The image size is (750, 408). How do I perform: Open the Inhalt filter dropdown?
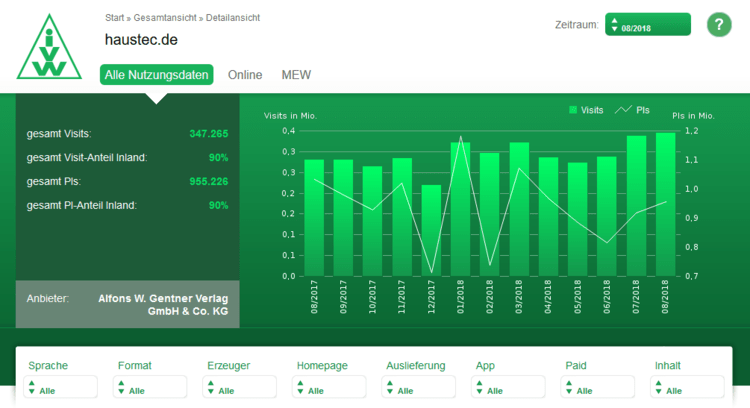pos(688,388)
